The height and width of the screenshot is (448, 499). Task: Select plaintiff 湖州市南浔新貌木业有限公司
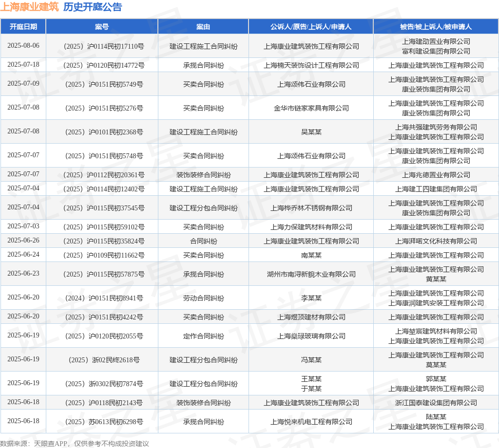click(311, 274)
